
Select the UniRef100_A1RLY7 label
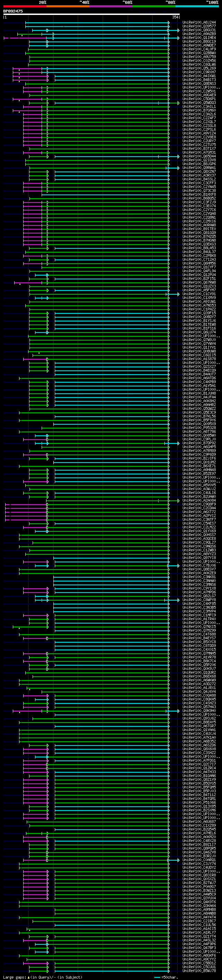point(199,932)
